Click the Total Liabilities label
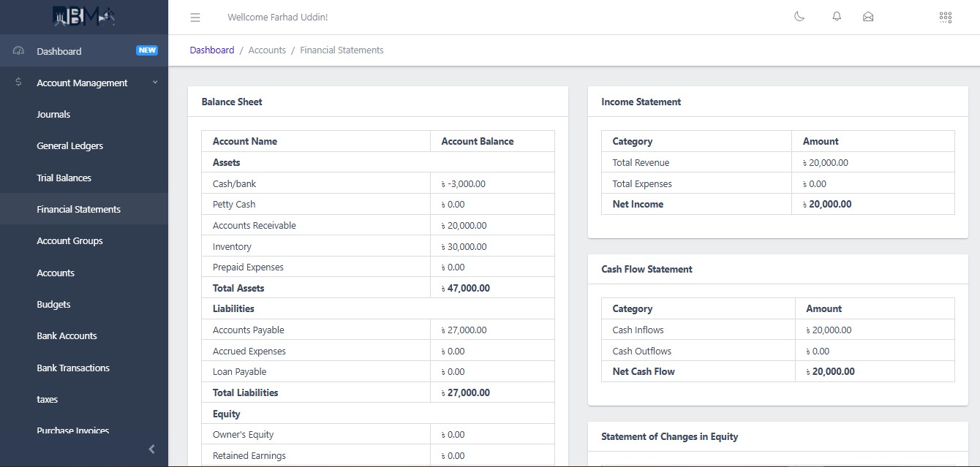 pyautogui.click(x=246, y=392)
